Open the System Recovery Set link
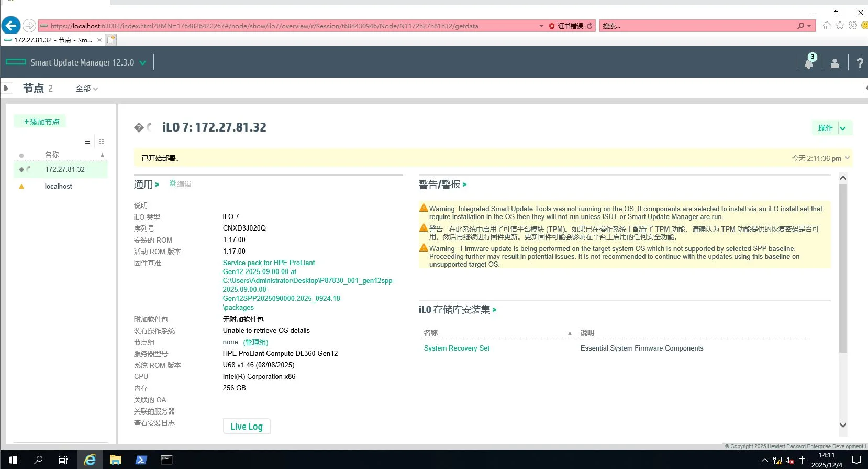 tap(457, 348)
